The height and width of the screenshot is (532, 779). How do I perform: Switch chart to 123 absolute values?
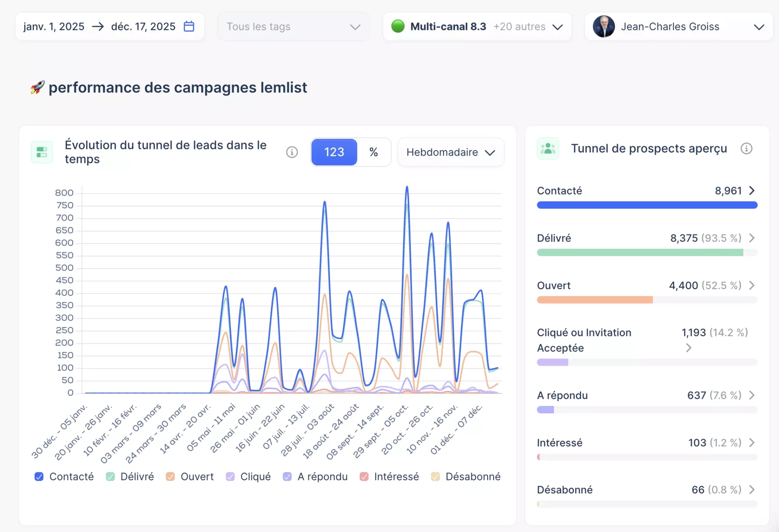pyautogui.click(x=334, y=152)
